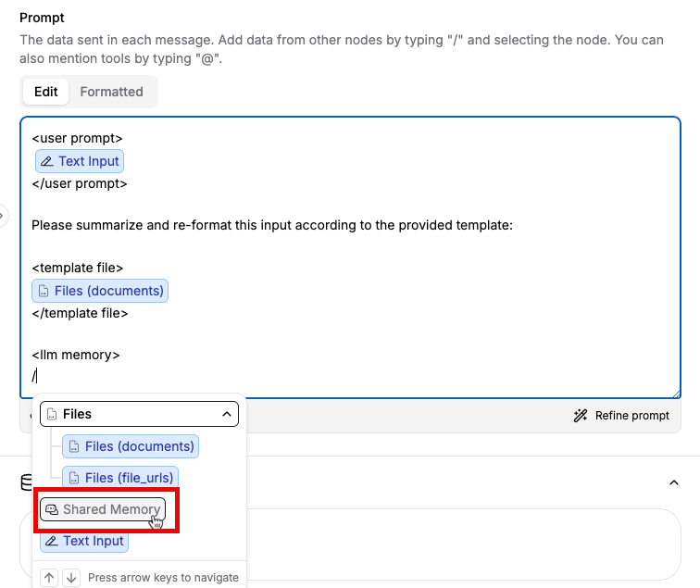700x588 pixels.
Task: Click the down arrow navigation key icon
Action: pyautogui.click(x=70, y=577)
